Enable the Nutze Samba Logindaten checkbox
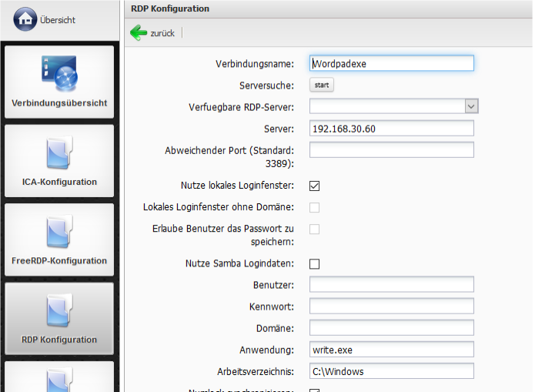 coord(314,264)
